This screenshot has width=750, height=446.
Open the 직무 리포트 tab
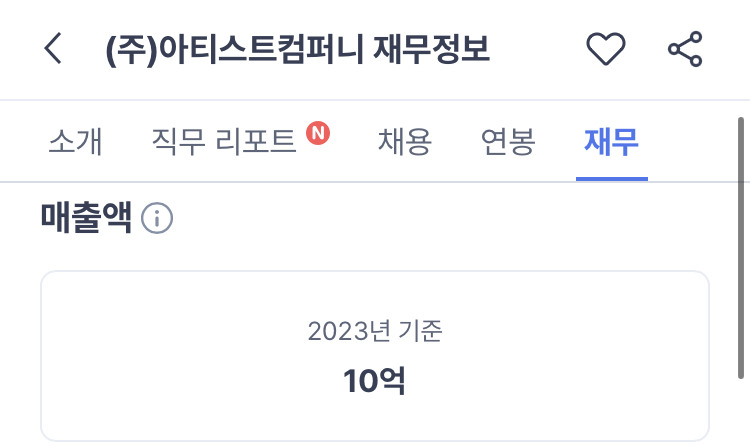click(x=224, y=143)
